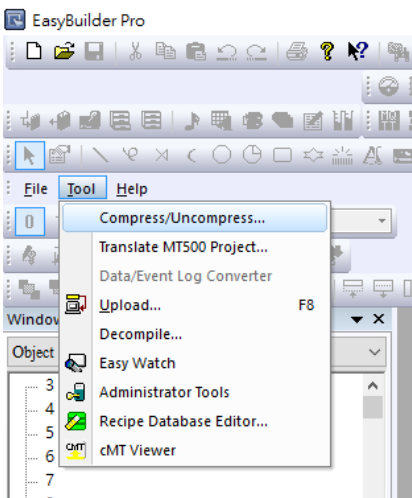Viewport: 412px width, 498px height.
Task: Select the rectangle drawing tool
Action: click(x=282, y=155)
